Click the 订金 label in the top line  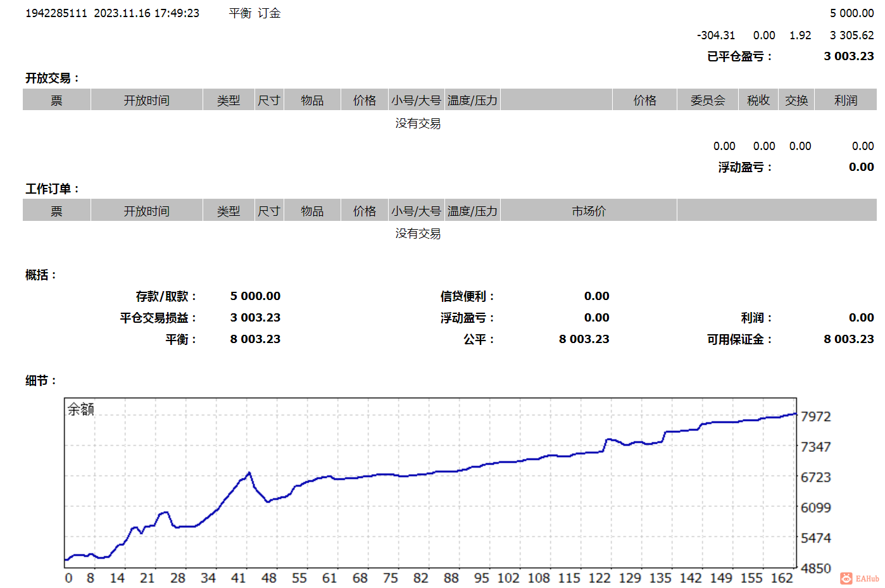(269, 13)
